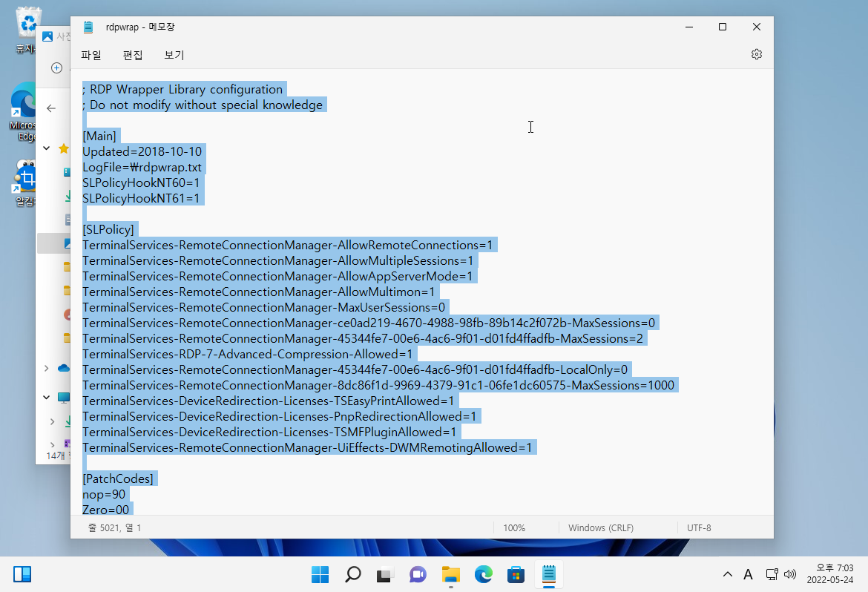868x592 pixels.
Task: Click the [PatchCodes] section header
Action: 118,478
